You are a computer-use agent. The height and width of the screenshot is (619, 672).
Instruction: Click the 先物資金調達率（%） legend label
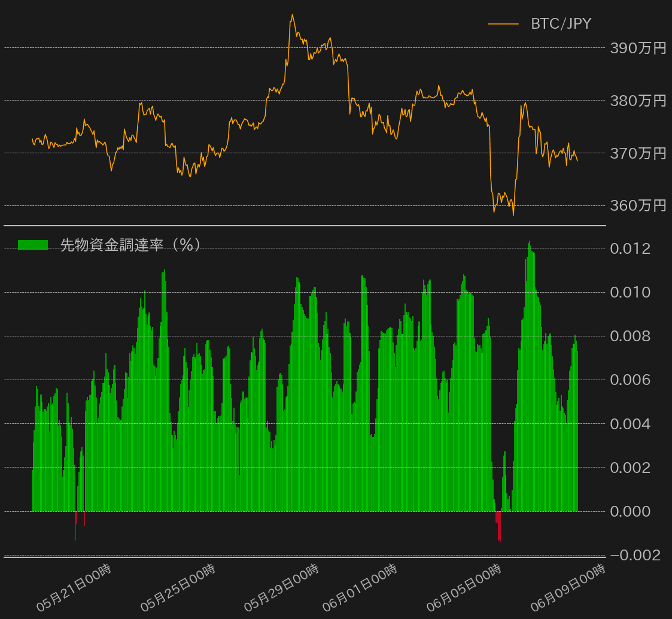130,245
